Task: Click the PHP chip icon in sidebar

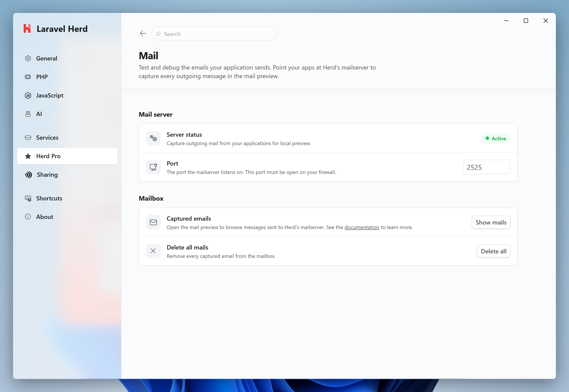Action: (28, 77)
